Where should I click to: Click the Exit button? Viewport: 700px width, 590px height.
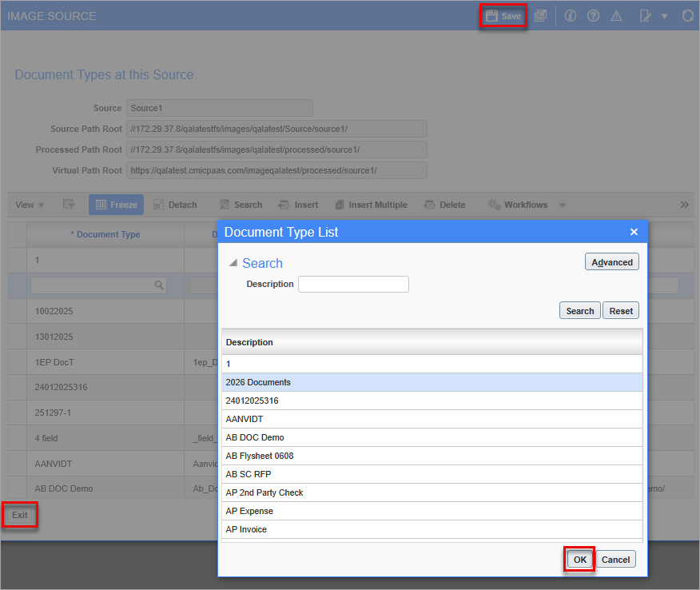pos(20,515)
